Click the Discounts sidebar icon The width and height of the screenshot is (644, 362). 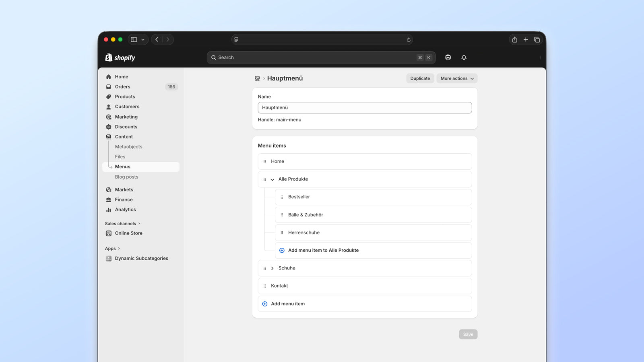108,127
